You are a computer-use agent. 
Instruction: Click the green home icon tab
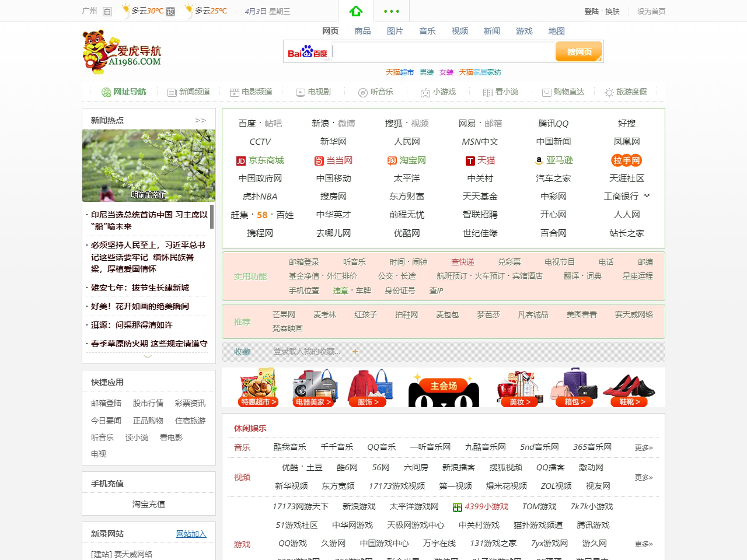(356, 11)
